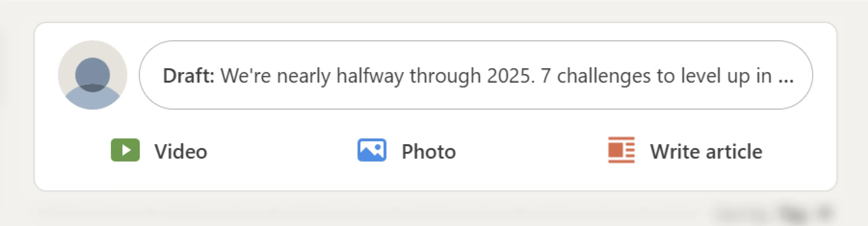The height and width of the screenshot is (226, 868).
Task: Click the white triangle in the Video icon
Action: (126, 150)
